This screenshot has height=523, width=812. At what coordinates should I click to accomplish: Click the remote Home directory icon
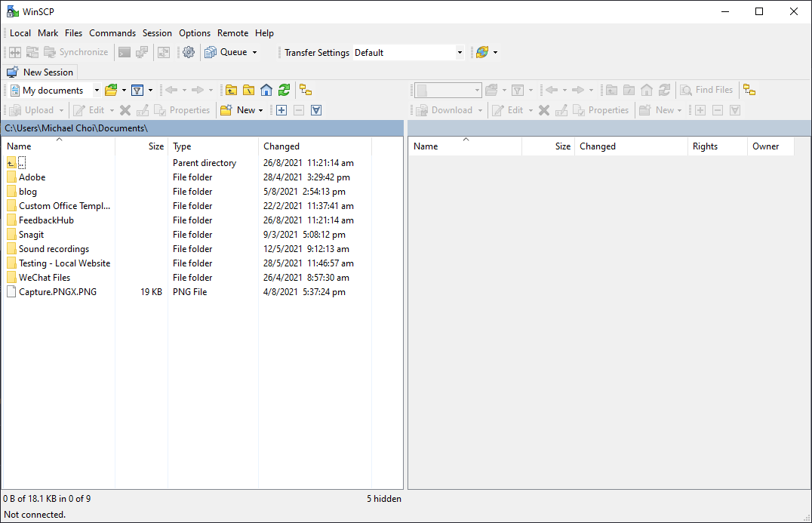[x=646, y=90]
